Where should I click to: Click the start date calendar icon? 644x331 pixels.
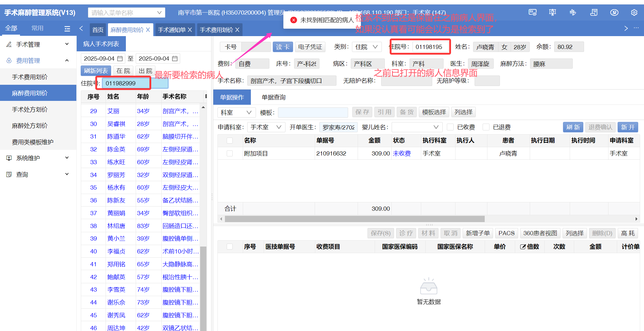(120, 58)
